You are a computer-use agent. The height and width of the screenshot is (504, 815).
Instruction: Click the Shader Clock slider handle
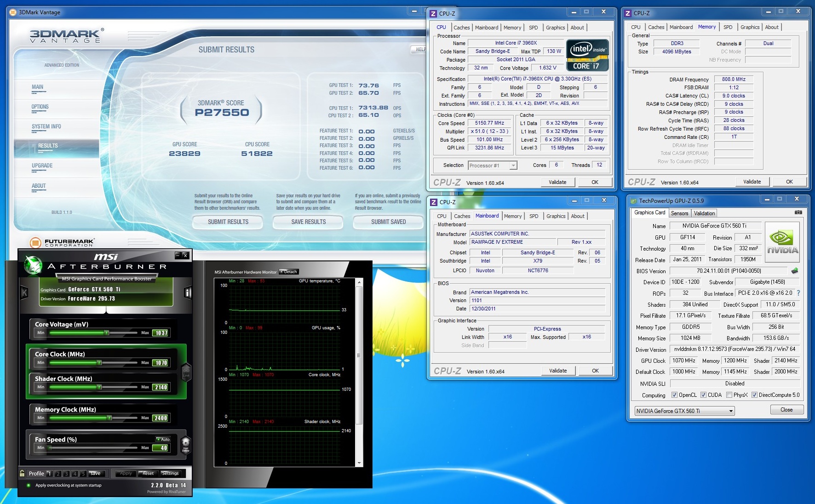[99, 387]
